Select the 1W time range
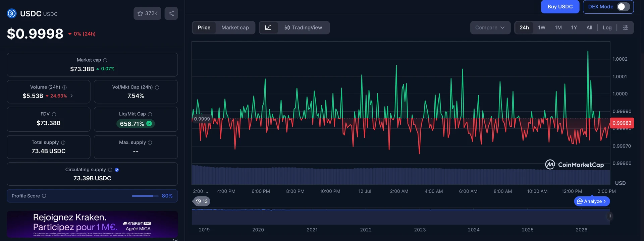644x241 pixels. pyautogui.click(x=542, y=27)
